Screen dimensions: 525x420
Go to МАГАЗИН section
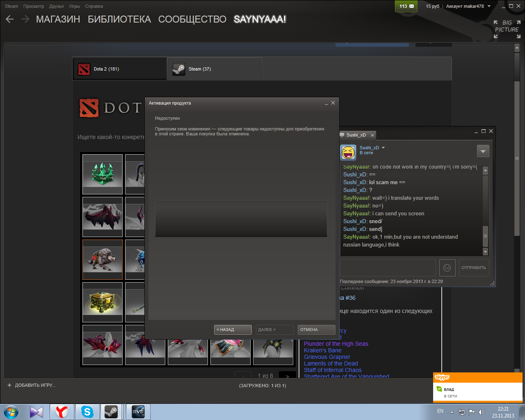point(58,19)
